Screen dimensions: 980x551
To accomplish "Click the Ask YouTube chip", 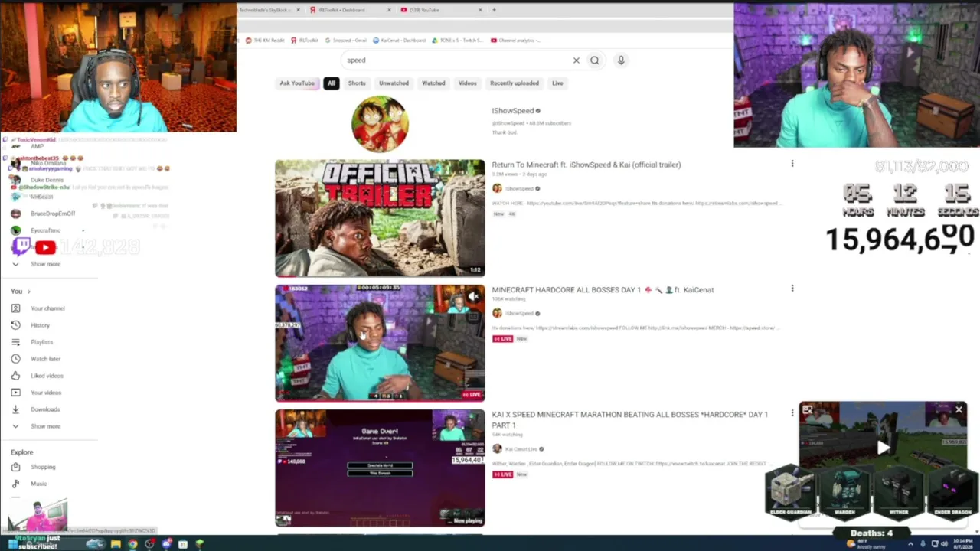I will click(297, 83).
